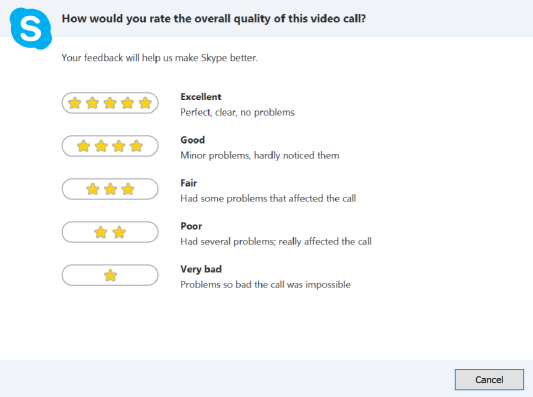The height and width of the screenshot is (397, 533).
Task: Click 'Your feedback will help us' text
Action: [159, 58]
